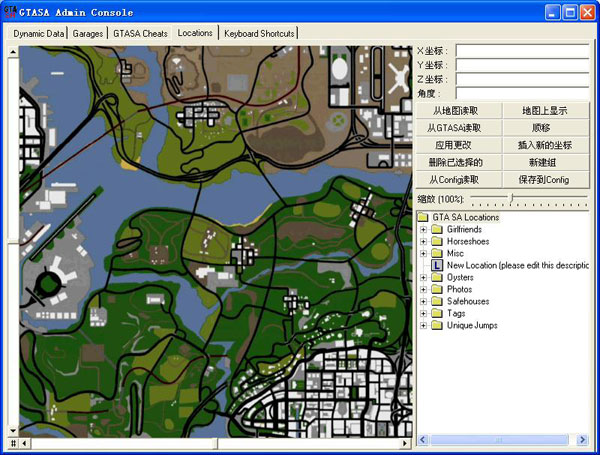Select the "Safehouses" tree label
The image size is (600, 455).
pos(468,302)
